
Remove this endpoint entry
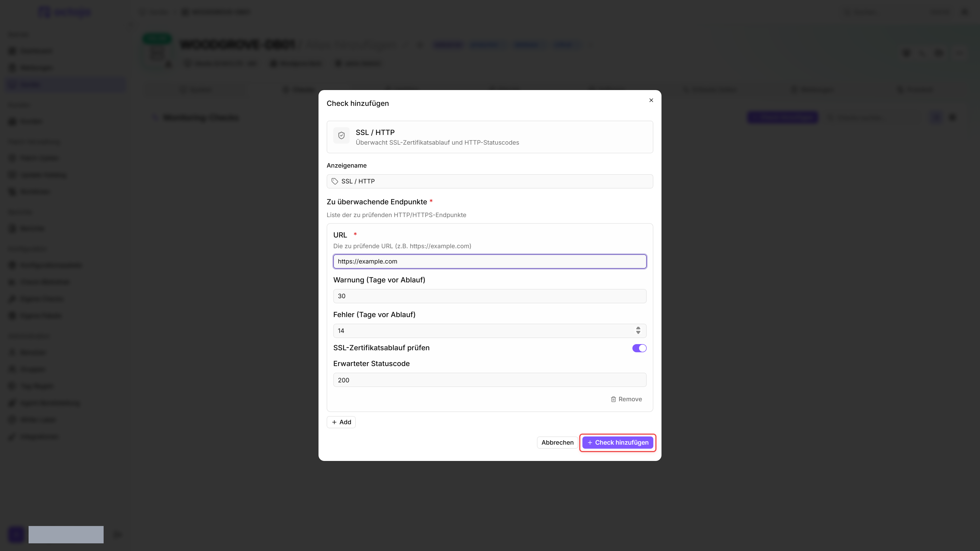(x=626, y=399)
